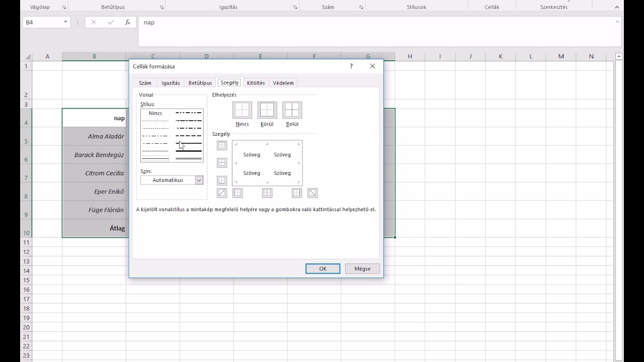Screen dimensions: 644x362
Task: Toggle the bottom border button
Action: [x=222, y=180]
